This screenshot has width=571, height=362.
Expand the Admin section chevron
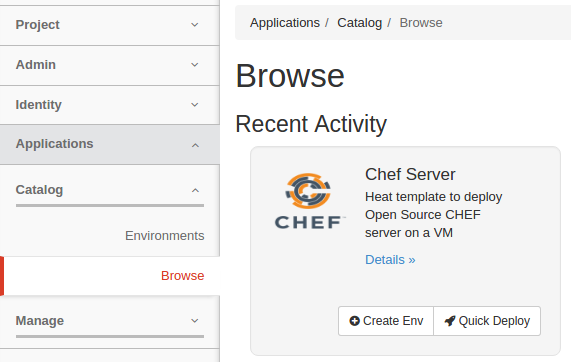tap(195, 65)
